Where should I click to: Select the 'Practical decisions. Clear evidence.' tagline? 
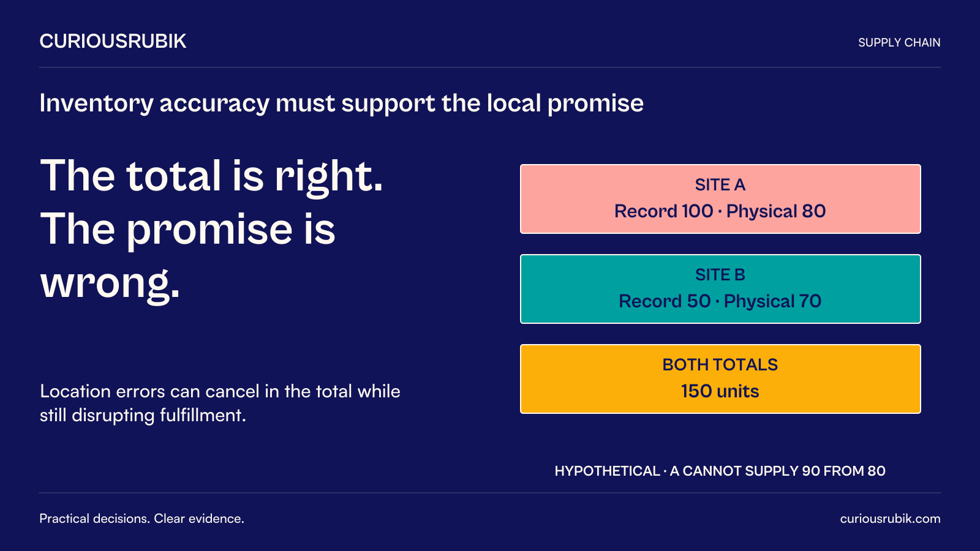coord(142,519)
